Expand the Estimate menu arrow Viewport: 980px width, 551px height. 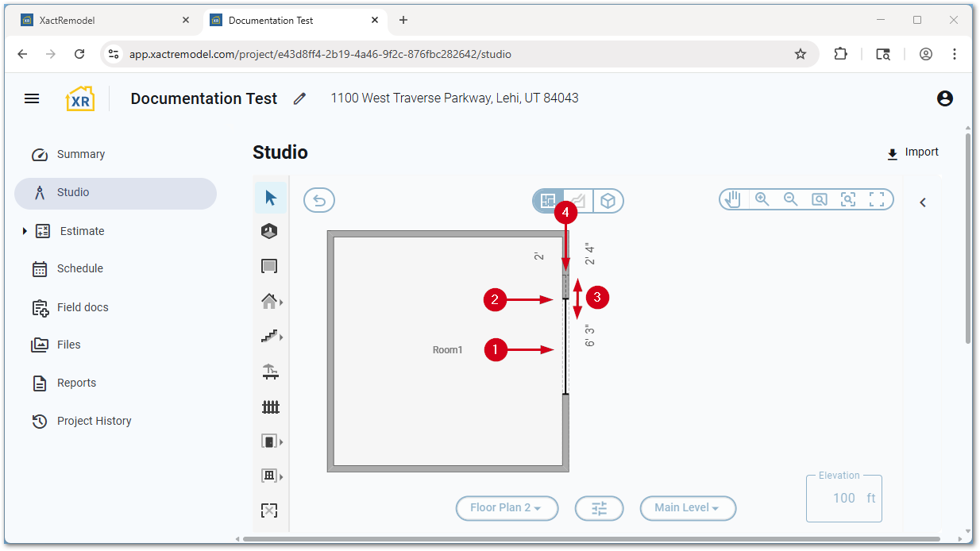coord(25,231)
